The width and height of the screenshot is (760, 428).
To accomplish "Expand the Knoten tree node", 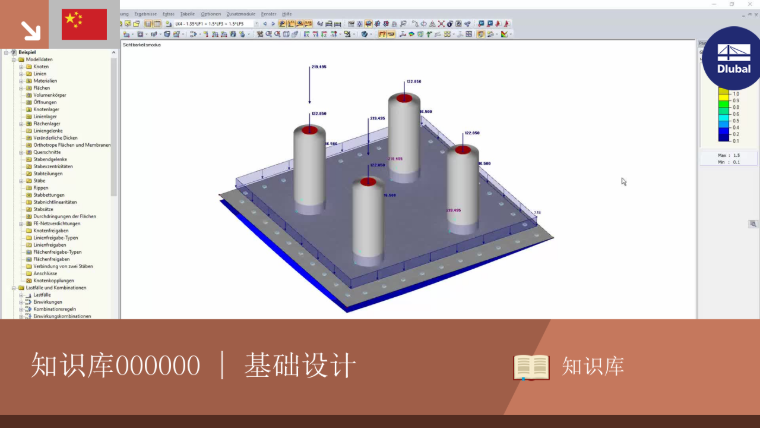I will pyautogui.click(x=21, y=66).
